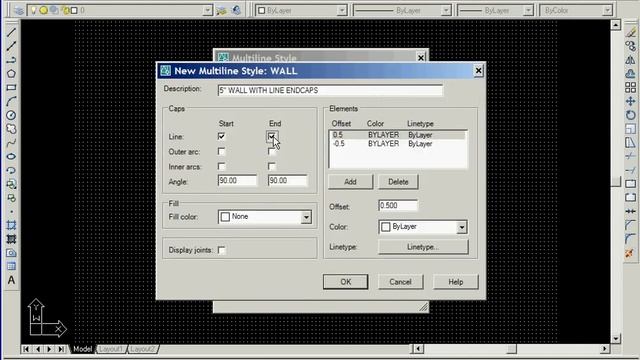Select the Circle tool
Image resolution: width=640 pixels, height=360 pixels.
(11, 115)
